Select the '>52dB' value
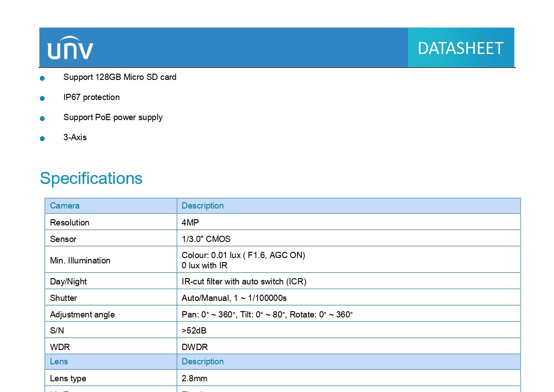 pyautogui.click(x=194, y=331)
